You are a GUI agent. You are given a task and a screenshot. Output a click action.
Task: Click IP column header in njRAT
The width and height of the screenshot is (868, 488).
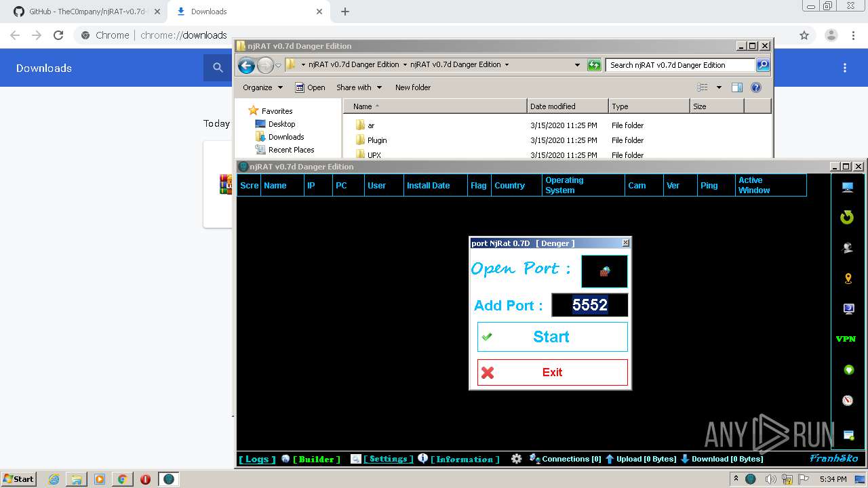click(318, 185)
